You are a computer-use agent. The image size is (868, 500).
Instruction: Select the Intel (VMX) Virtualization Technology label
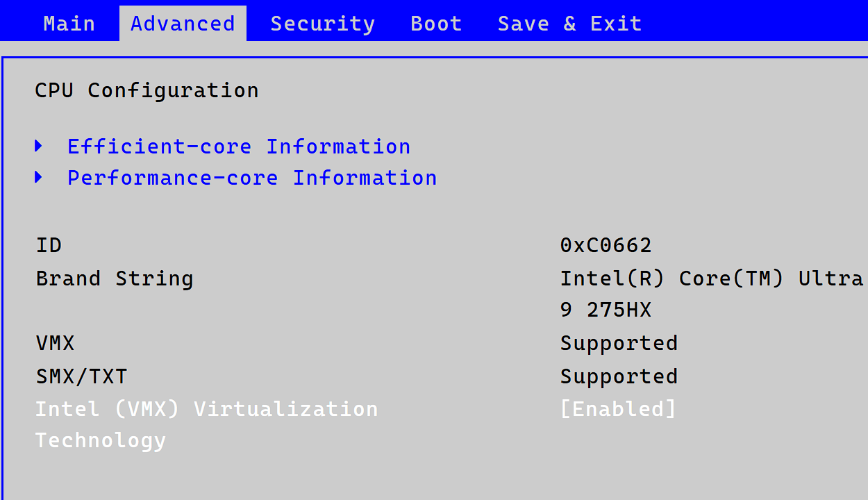click(206, 409)
